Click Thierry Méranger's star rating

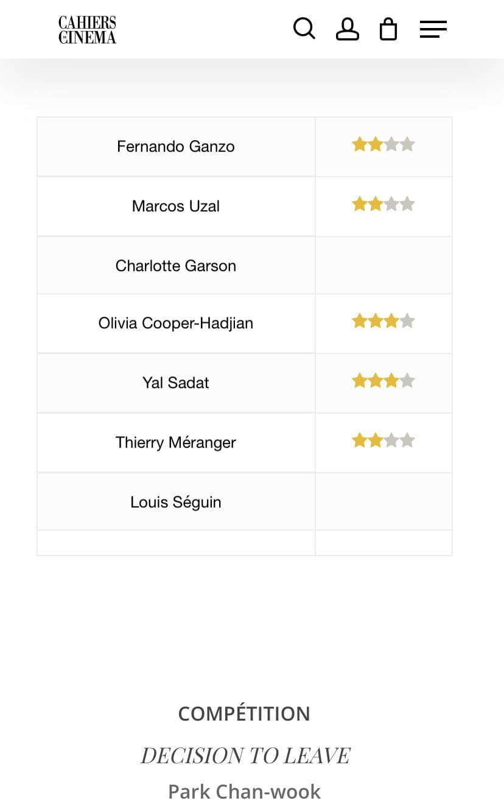click(x=383, y=441)
